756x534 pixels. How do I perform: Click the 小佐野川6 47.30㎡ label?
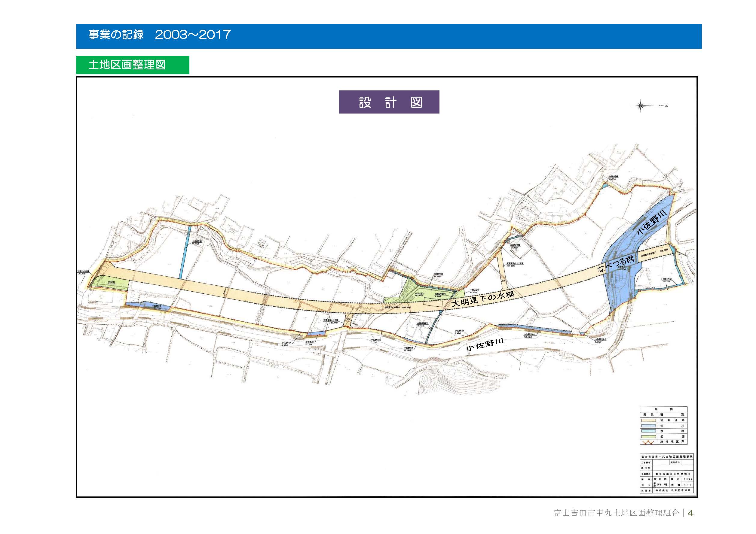(310, 343)
